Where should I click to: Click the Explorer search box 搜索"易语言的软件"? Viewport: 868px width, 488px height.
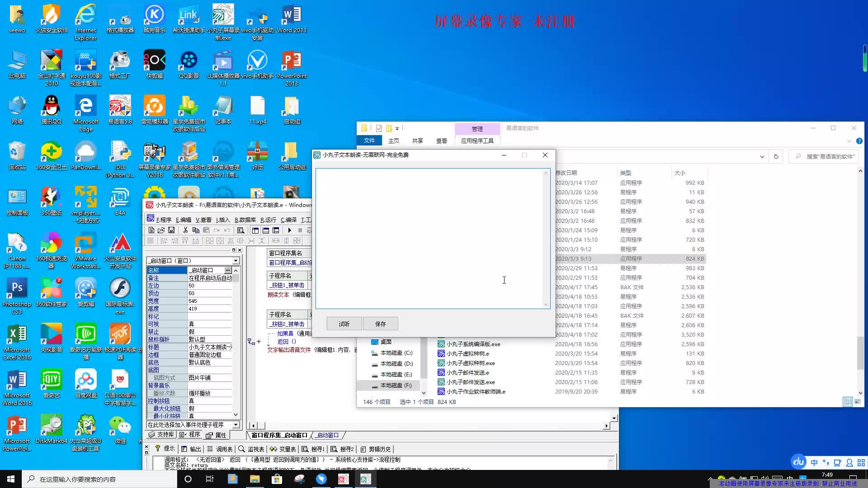(x=824, y=156)
